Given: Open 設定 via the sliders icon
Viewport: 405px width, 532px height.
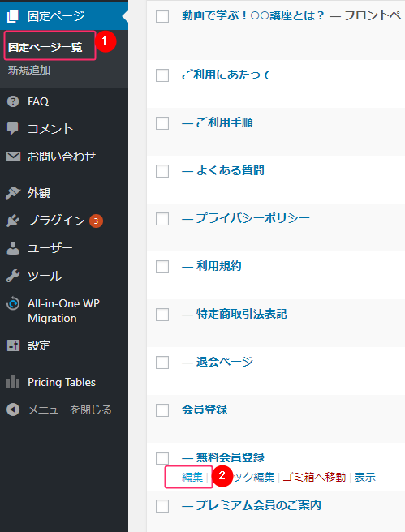Looking at the screenshot, I should (13, 345).
